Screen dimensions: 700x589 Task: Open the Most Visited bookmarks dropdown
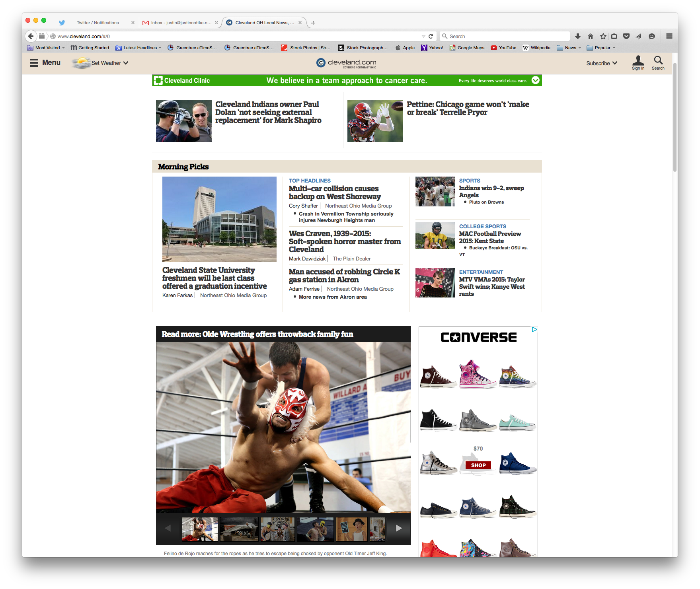(x=46, y=48)
